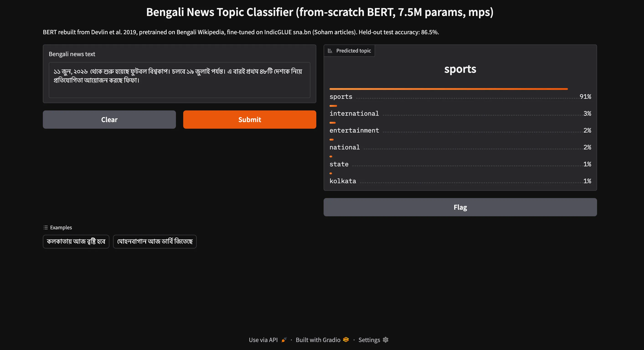This screenshot has width=644, height=350.
Task: Click the 91% value for sports
Action: (585, 97)
